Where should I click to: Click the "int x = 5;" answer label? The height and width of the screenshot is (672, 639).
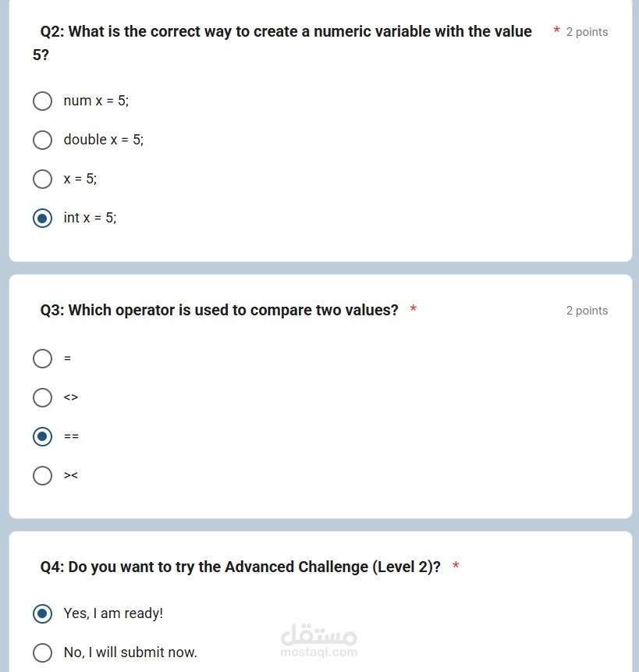coord(90,218)
